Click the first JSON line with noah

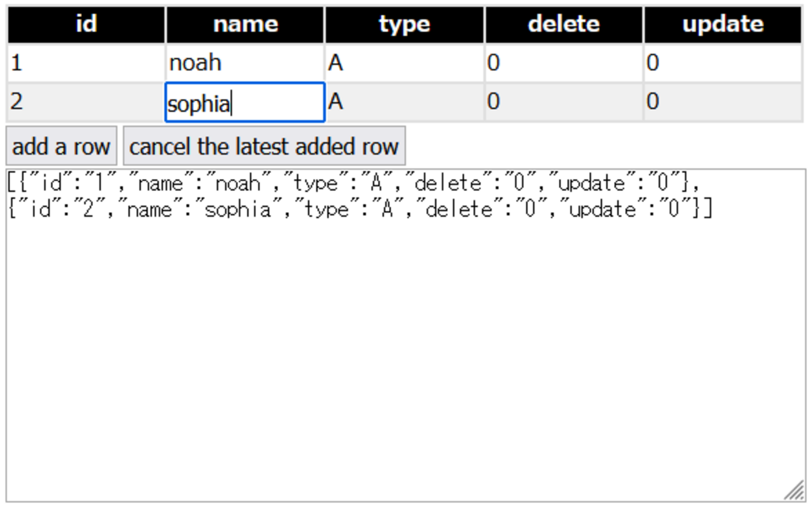354,183
